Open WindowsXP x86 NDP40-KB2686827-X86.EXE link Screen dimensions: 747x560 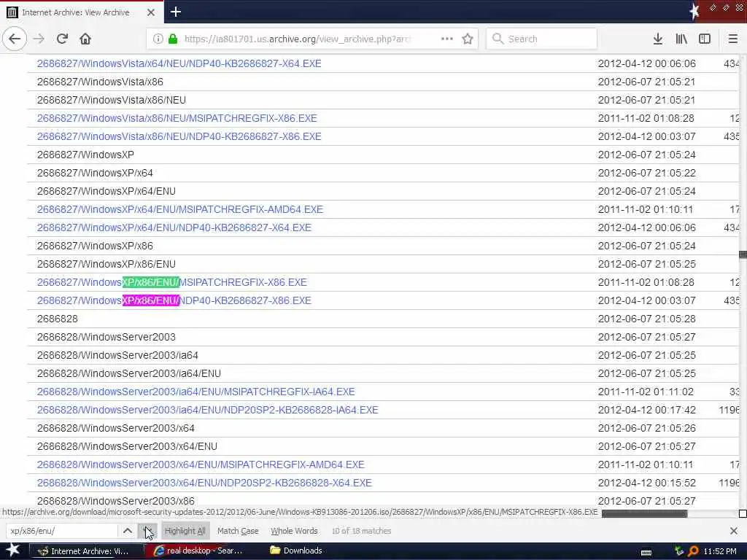click(174, 300)
